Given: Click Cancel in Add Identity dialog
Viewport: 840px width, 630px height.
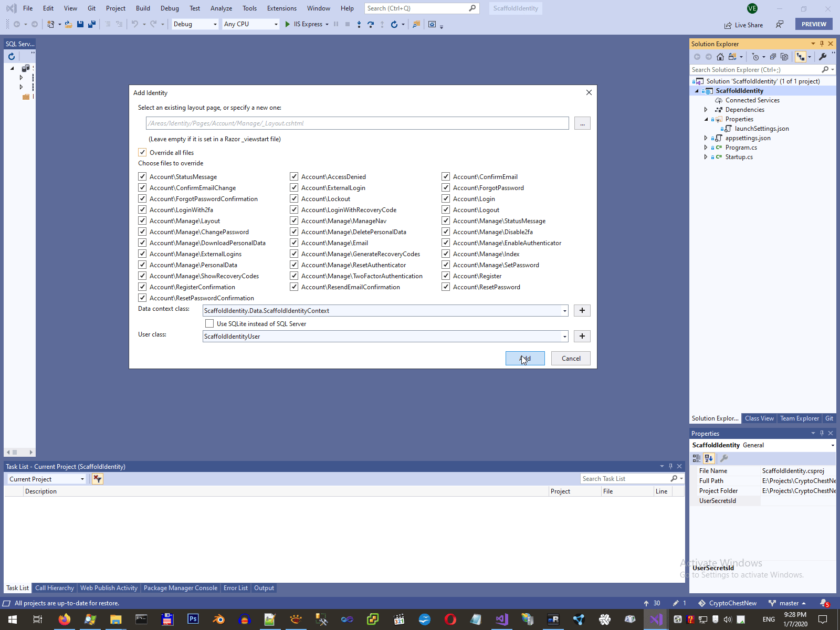Looking at the screenshot, I should [x=571, y=358].
